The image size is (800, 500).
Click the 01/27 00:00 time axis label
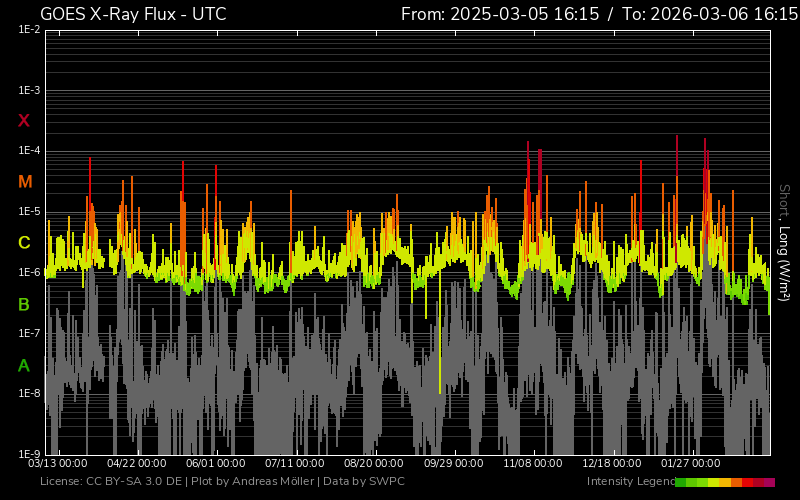(691, 463)
